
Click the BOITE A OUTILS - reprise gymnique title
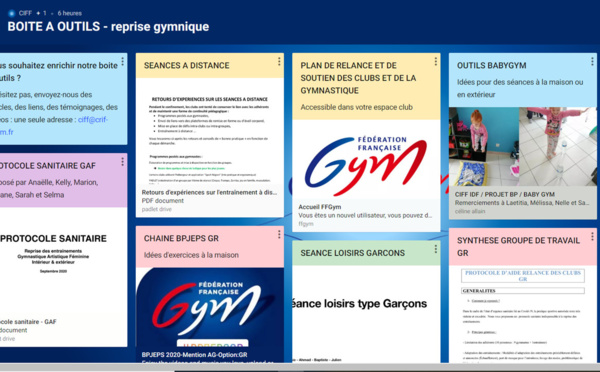click(108, 26)
